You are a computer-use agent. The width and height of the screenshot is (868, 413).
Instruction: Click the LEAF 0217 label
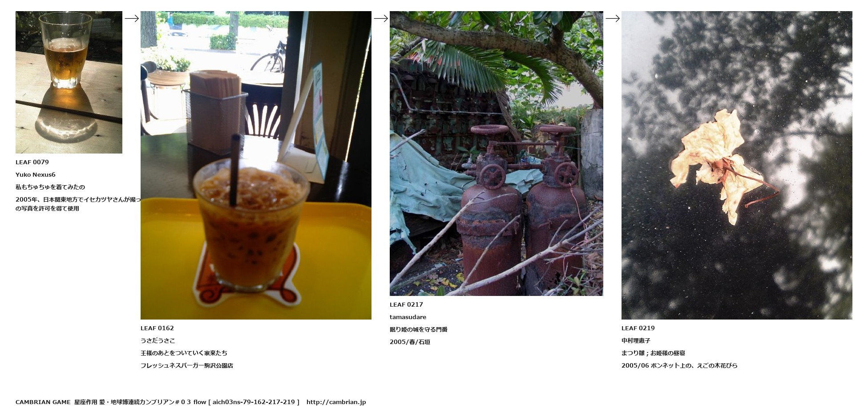click(x=406, y=305)
